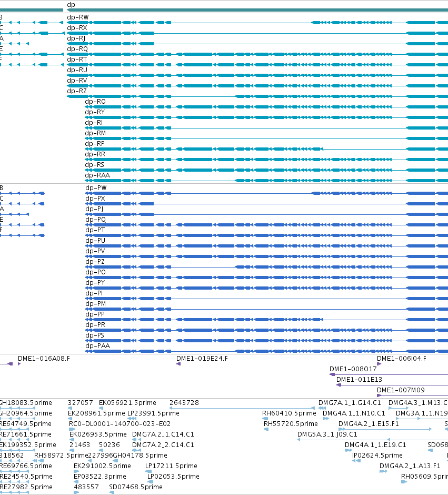The width and height of the screenshot is (448, 495).
Task: Click the purple DME1-008O17 feature line
Action: 389,375
